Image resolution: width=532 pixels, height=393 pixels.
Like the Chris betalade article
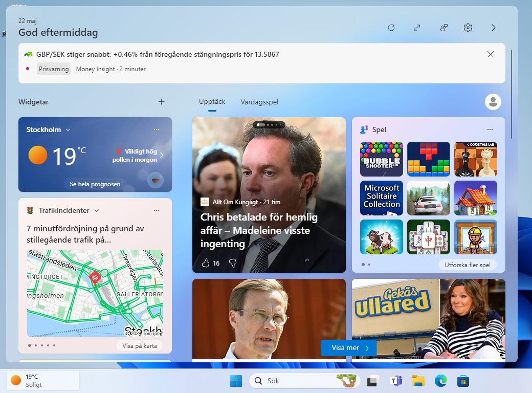206,263
